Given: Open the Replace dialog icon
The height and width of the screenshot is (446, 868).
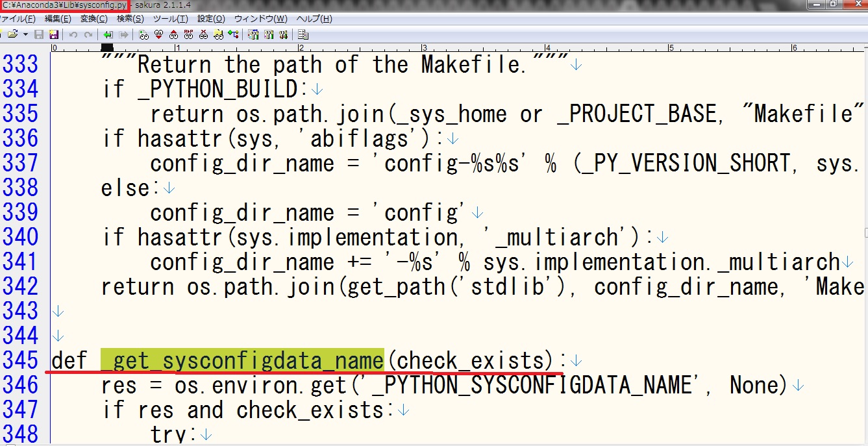Looking at the screenshot, I should (x=187, y=34).
